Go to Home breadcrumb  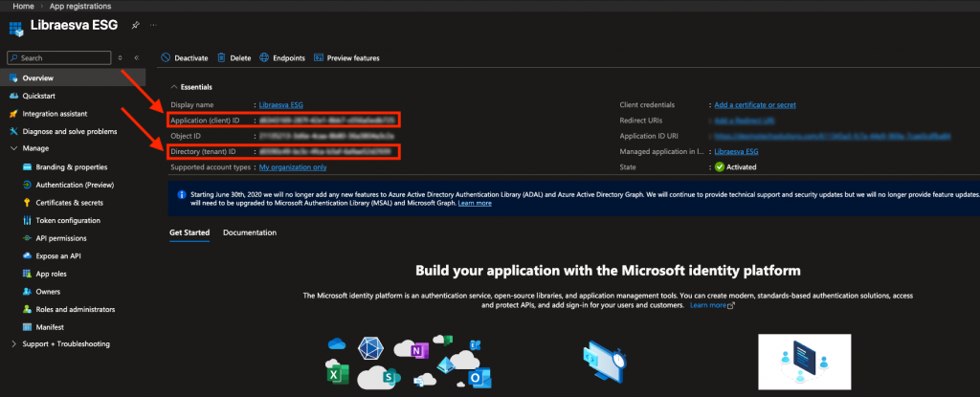tap(23, 7)
